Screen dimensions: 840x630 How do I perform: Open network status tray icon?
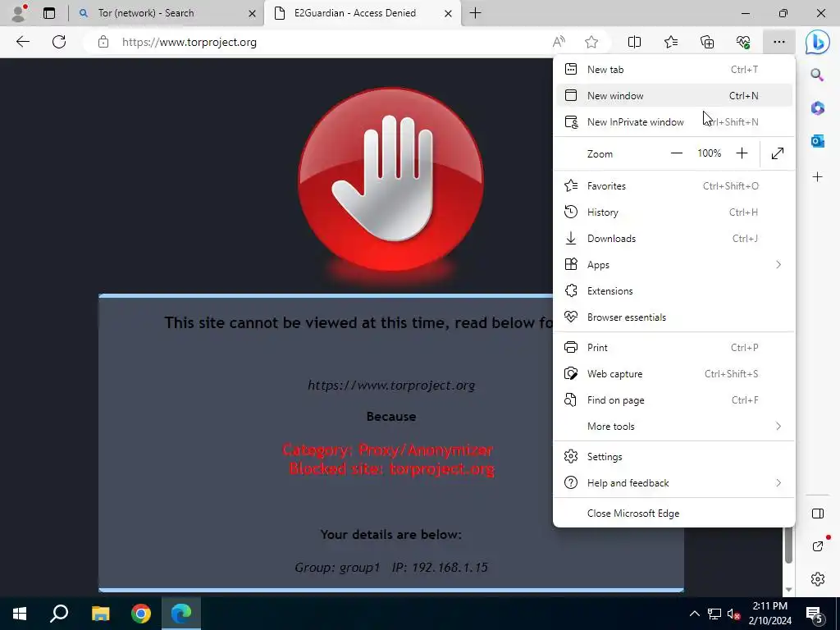pos(714,614)
